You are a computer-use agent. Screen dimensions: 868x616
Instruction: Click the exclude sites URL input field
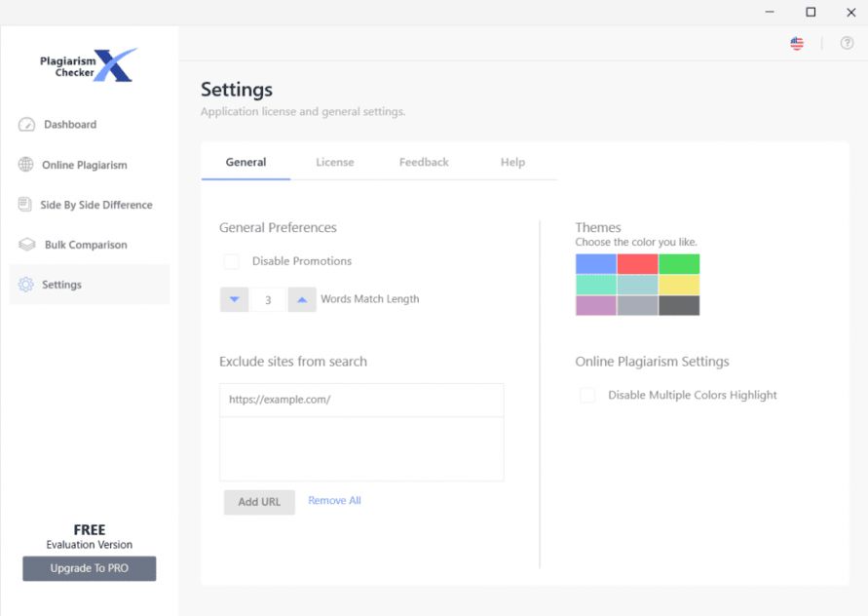(x=361, y=400)
